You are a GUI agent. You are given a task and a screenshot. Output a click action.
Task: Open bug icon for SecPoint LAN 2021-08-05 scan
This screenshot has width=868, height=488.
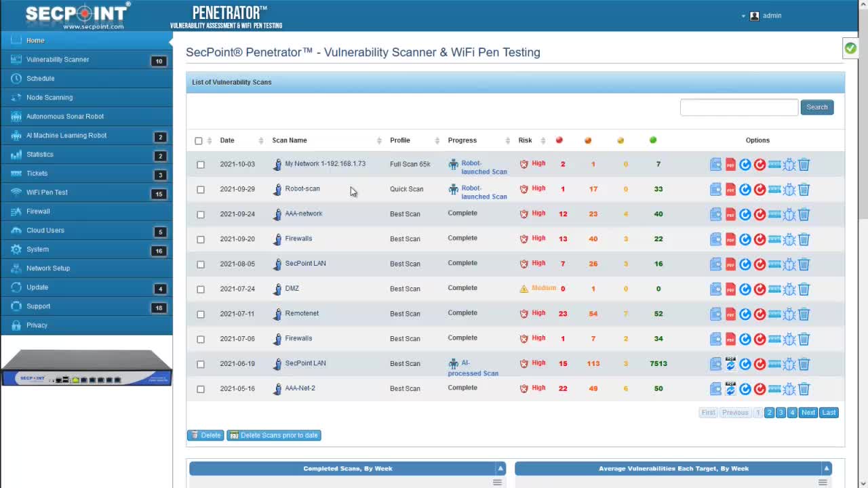789,264
